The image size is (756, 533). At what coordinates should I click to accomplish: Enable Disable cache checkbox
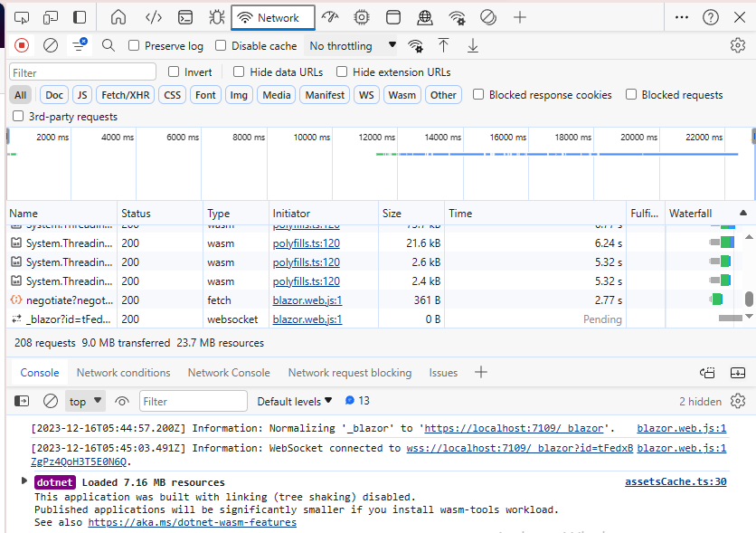(221, 45)
